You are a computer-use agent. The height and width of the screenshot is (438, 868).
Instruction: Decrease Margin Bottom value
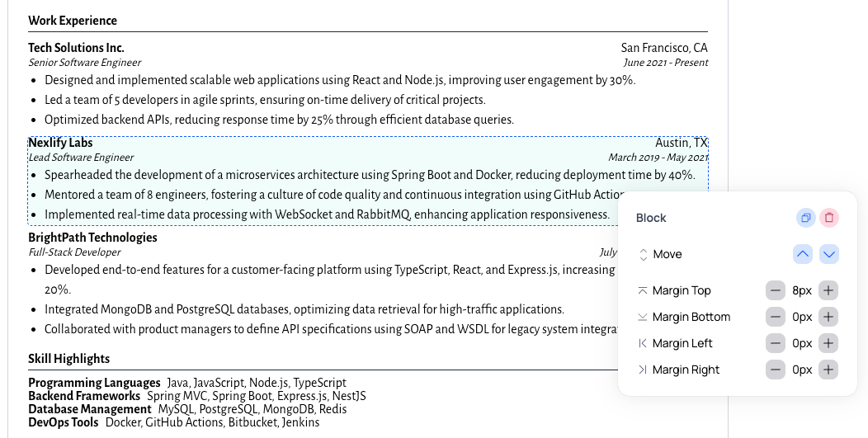(776, 317)
